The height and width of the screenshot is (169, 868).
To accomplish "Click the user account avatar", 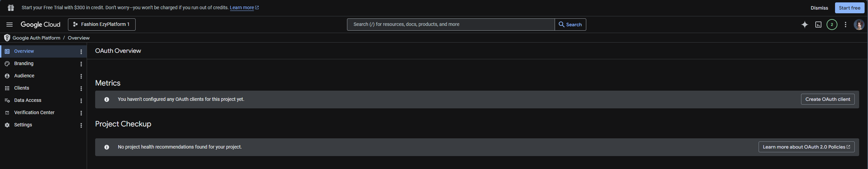I will click(x=859, y=25).
